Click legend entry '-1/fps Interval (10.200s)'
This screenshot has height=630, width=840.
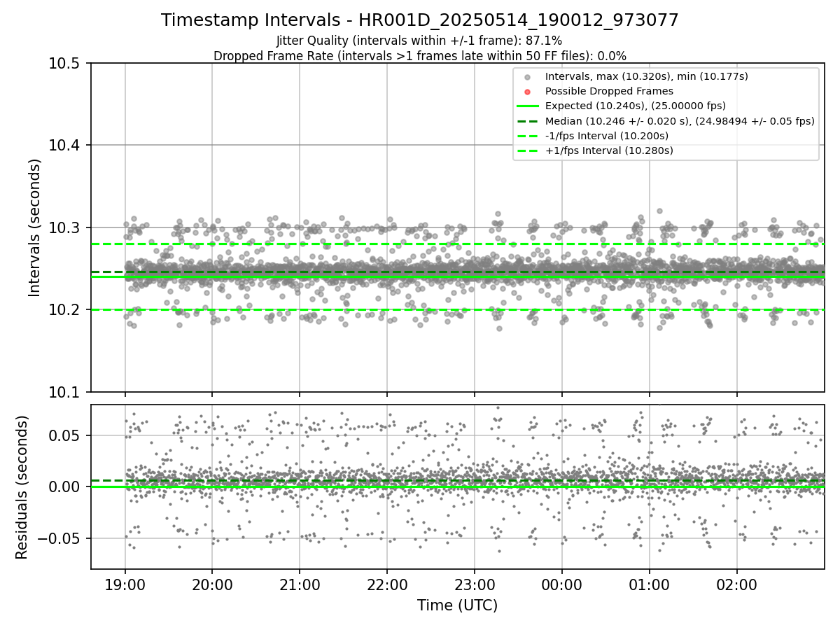[x=607, y=136]
